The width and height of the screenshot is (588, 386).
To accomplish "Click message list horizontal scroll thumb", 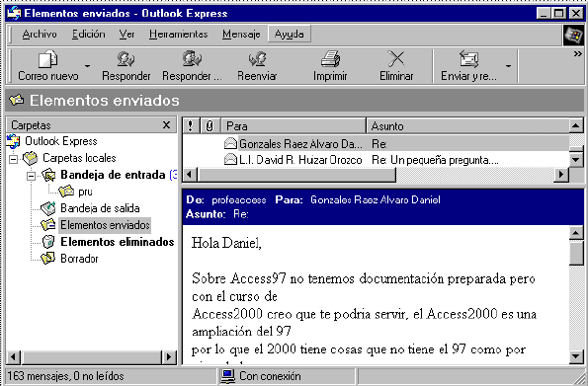I will click(296, 175).
